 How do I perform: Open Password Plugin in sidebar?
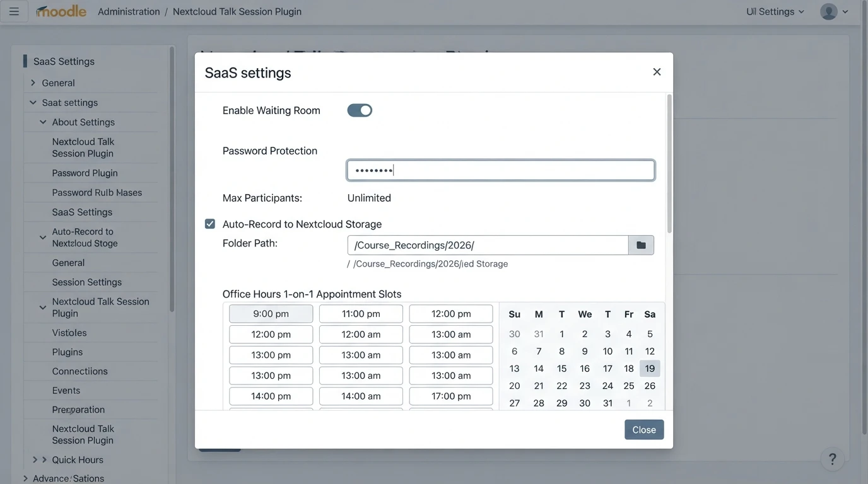pos(85,173)
